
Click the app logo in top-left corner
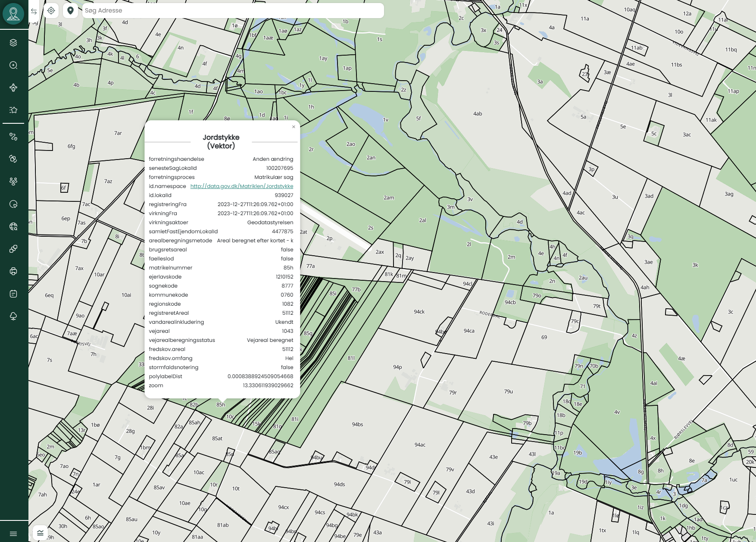(13, 14)
